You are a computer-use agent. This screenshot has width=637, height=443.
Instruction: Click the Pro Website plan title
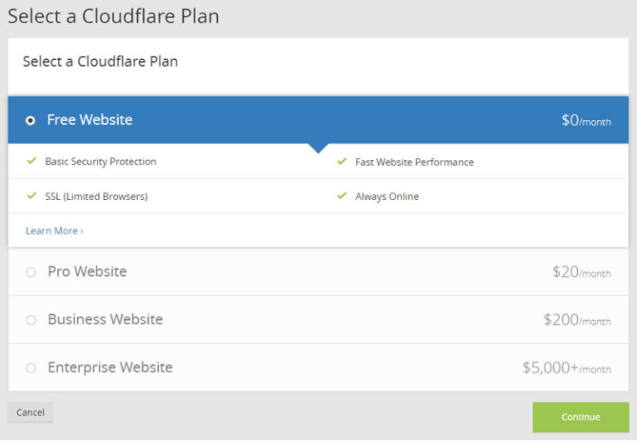point(87,271)
